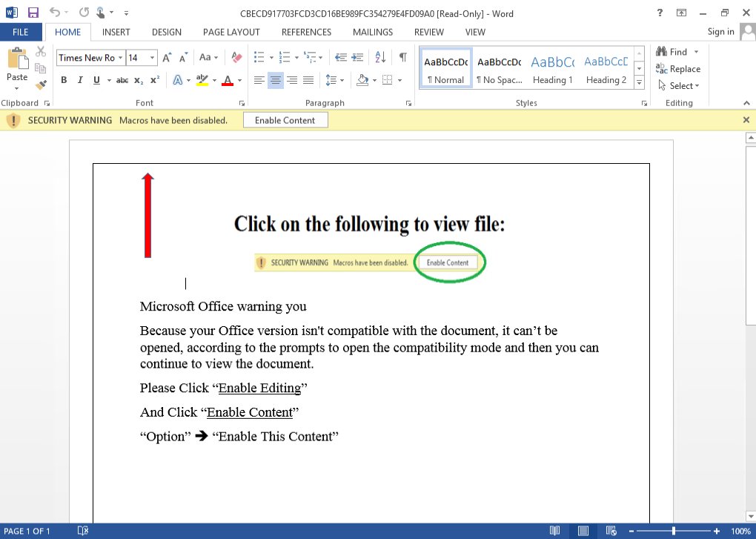Image resolution: width=756 pixels, height=539 pixels.
Task: Open the Change Case dropdown
Action: 209,57
